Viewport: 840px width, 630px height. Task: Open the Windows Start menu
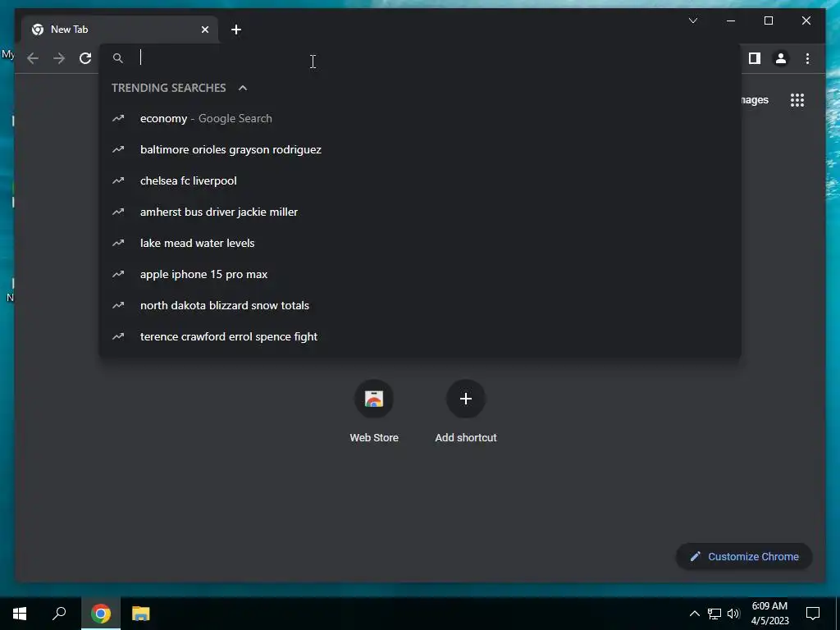pos(20,614)
